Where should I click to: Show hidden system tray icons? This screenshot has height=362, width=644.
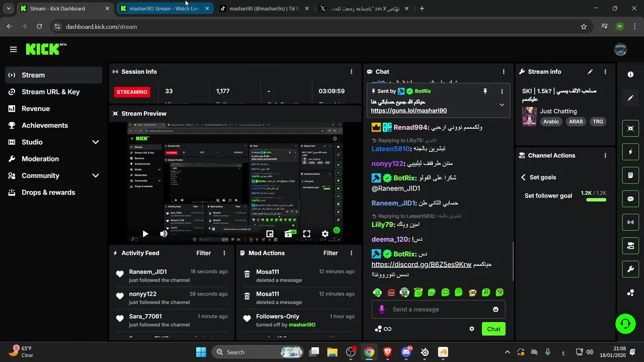[x=507, y=352]
